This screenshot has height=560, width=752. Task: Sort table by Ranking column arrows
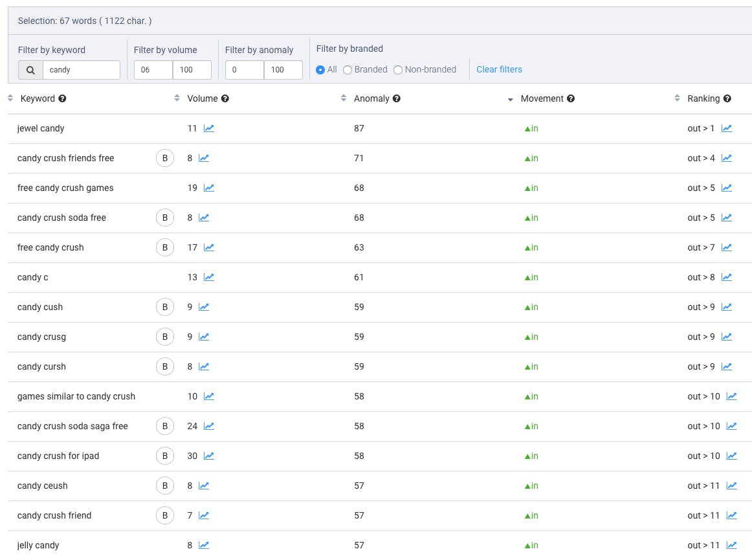point(678,98)
